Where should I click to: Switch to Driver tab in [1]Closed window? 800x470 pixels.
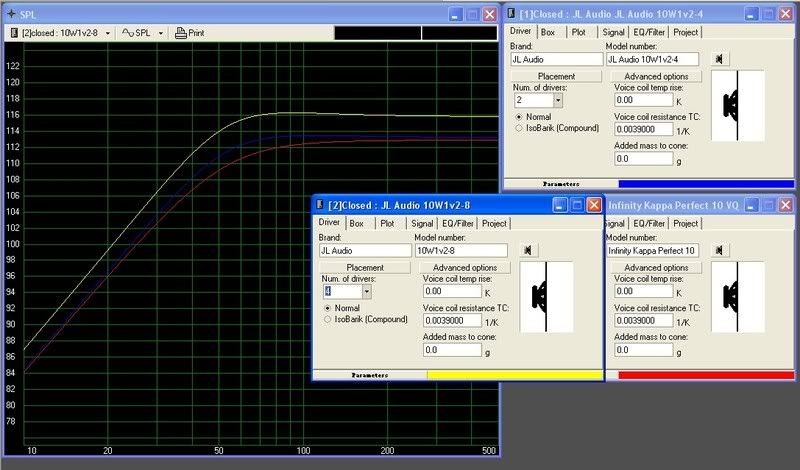click(x=520, y=31)
